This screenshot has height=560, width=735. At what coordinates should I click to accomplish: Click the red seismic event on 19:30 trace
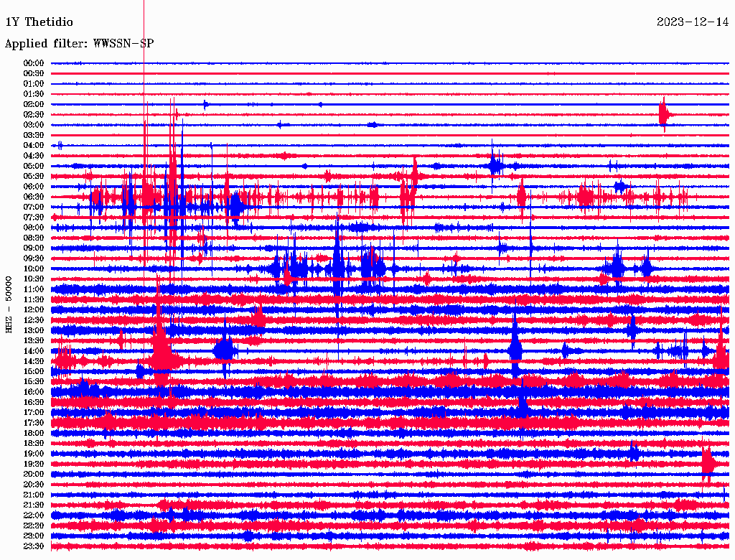(x=708, y=464)
